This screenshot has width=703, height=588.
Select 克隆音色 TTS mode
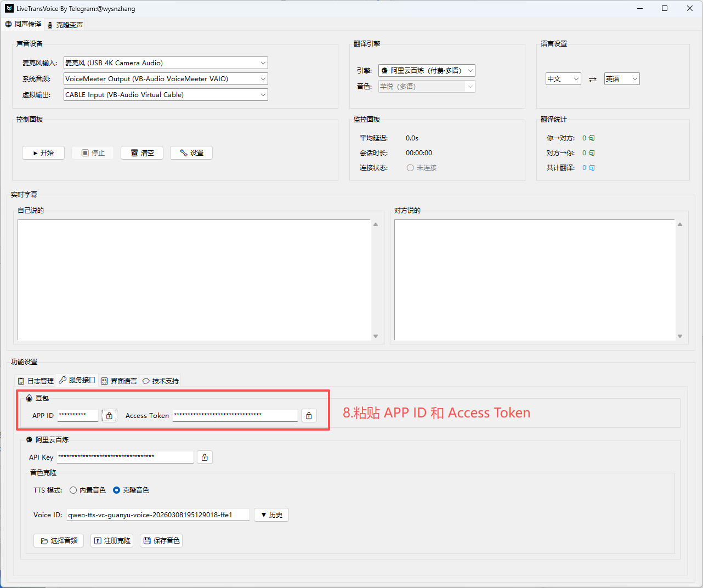[x=131, y=490]
